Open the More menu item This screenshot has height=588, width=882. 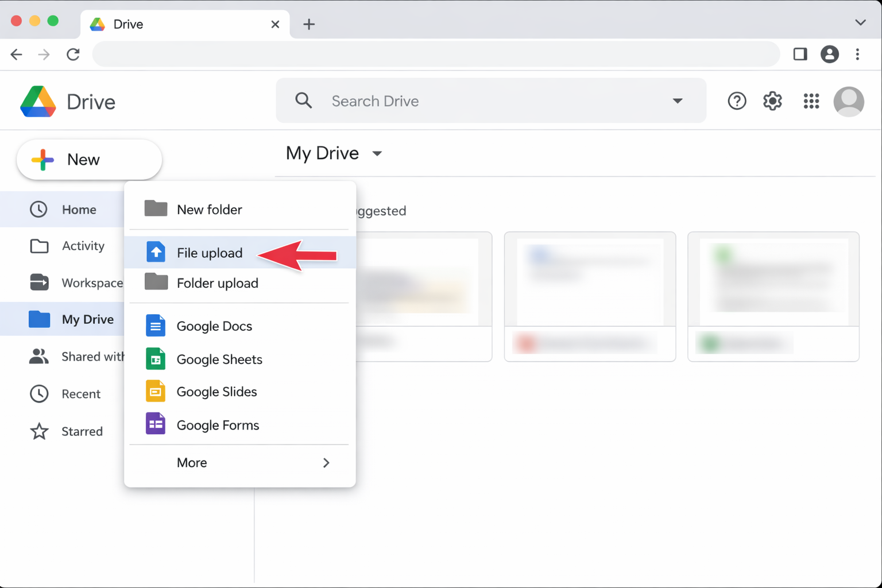(240, 463)
